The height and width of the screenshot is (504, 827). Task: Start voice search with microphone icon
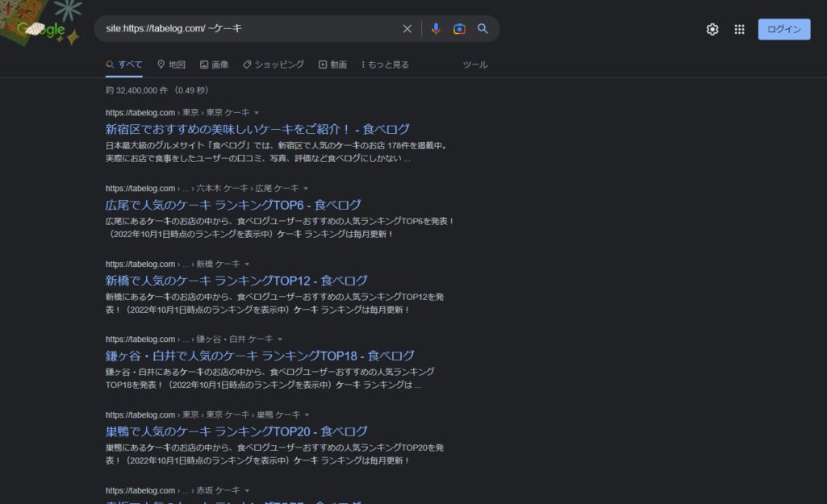tap(436, 29)
